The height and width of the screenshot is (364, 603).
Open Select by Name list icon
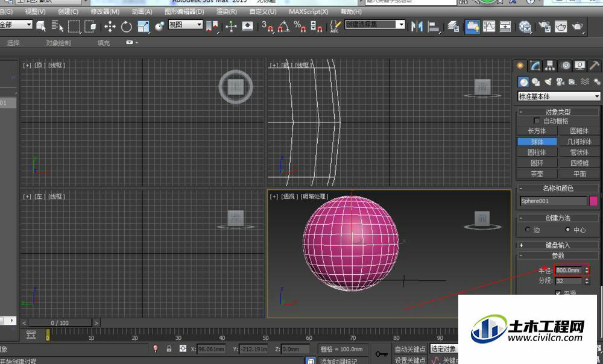(57, 27)
